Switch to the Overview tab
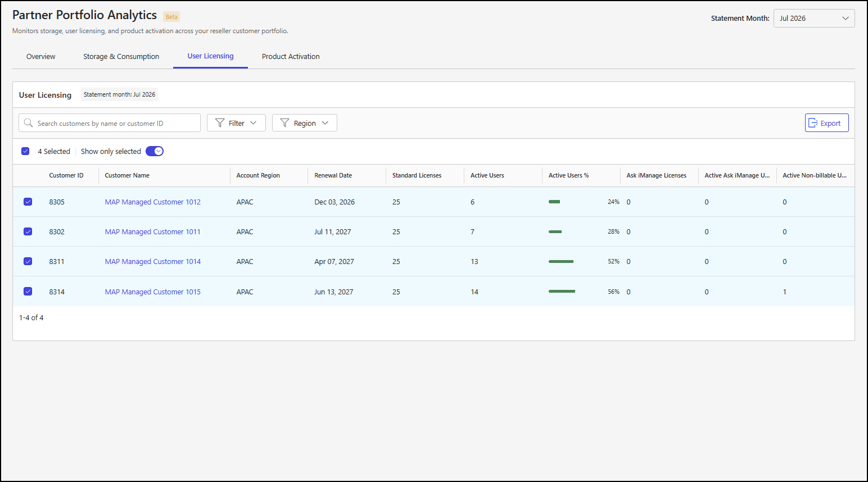 point(41,57)
